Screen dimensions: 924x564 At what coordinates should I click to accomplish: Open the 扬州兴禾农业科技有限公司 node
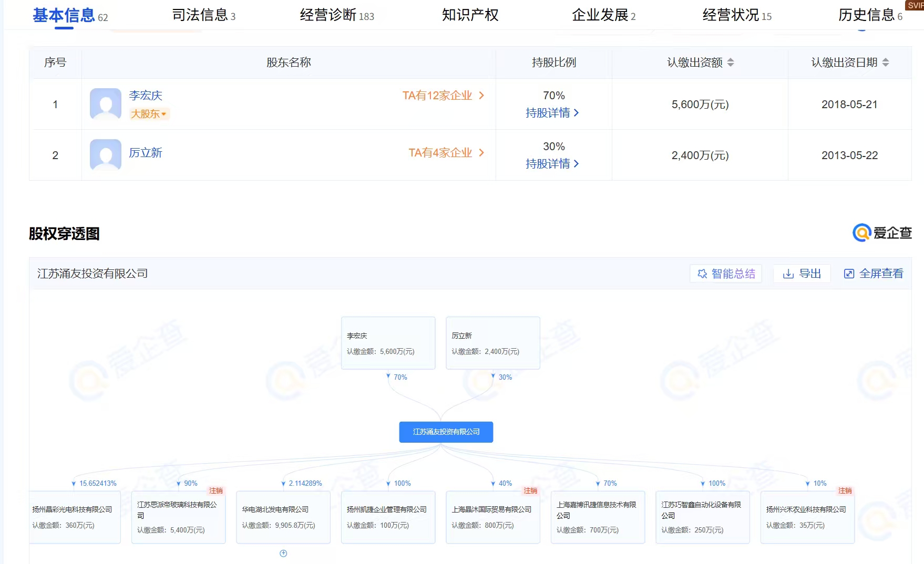808,517
